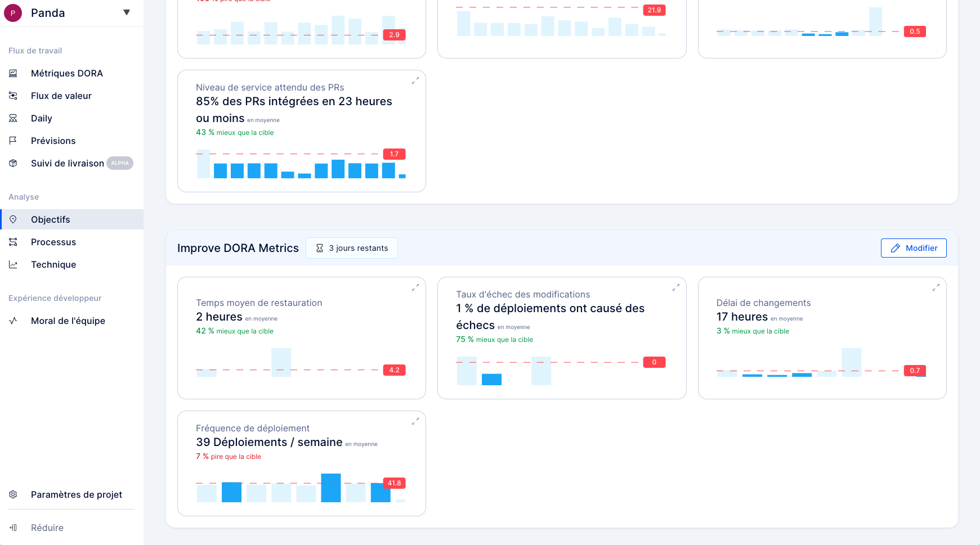Navigate to Métriques DORA
Viewport: 980px width, 545px height.
pyautogui.click(x=66, y=73)
